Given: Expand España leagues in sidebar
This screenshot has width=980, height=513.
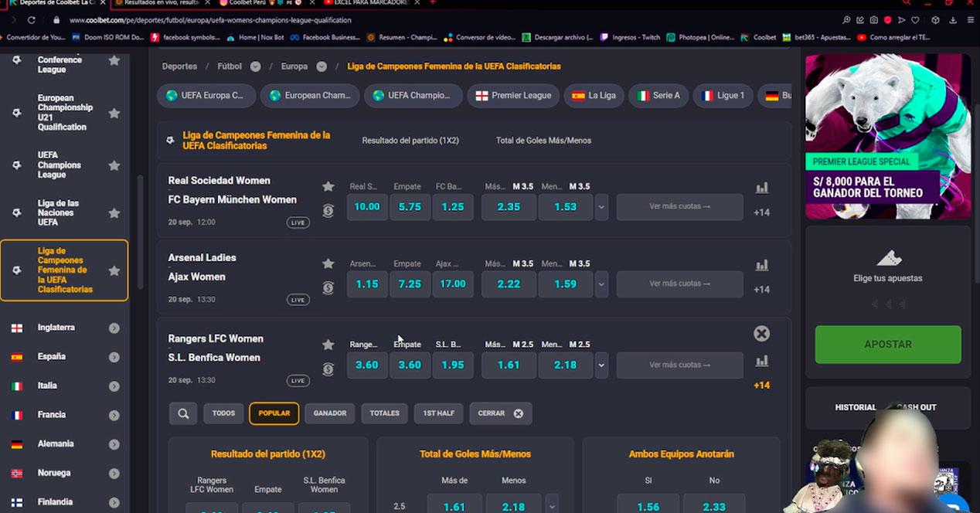Looking at the screenshot, I should [114, 357].
